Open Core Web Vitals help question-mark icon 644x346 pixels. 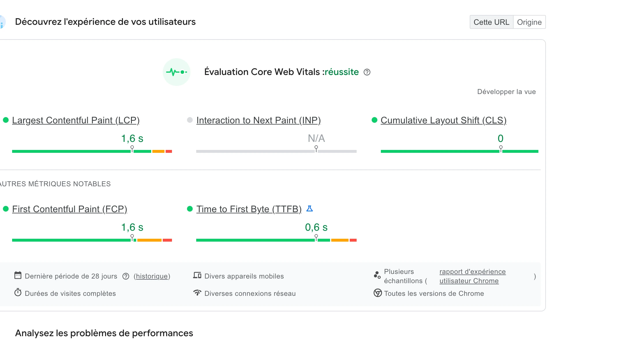(x=367, y=72)
